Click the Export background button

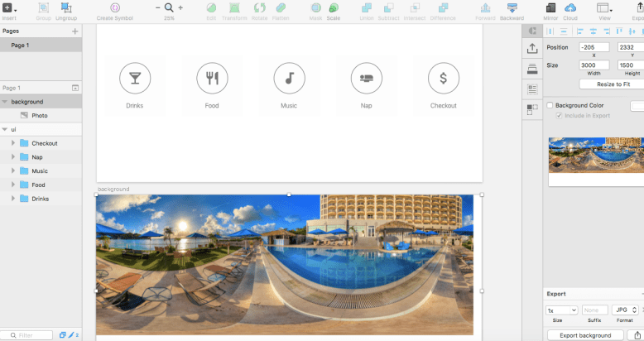tap(585, 335)
